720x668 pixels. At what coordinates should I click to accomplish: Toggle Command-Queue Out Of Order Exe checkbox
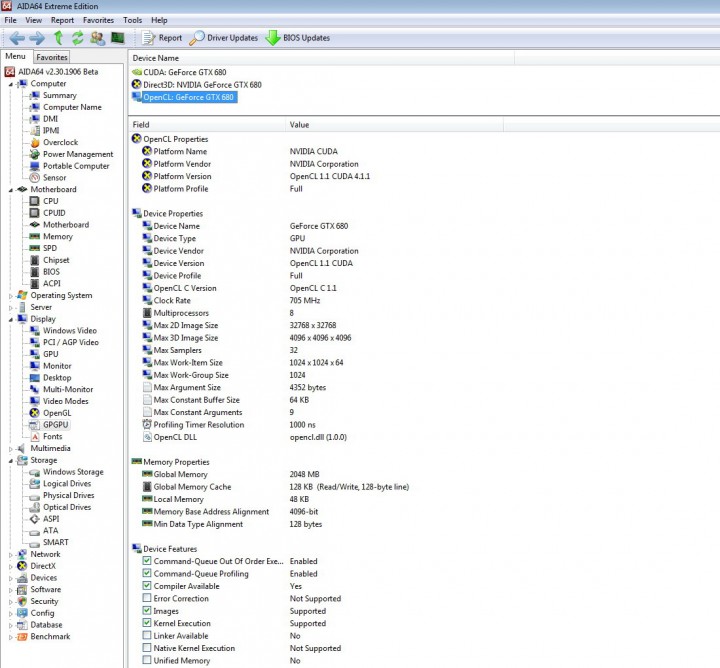(146, 561)
